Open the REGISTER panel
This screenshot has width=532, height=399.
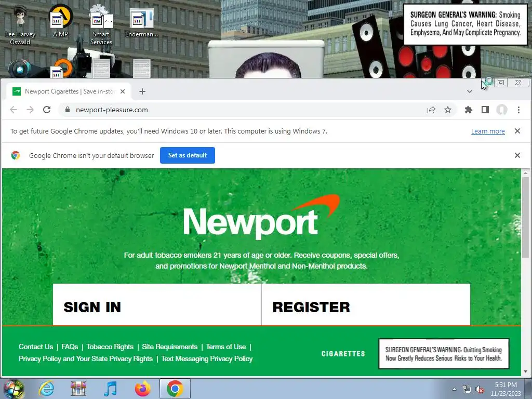coord(366,304)
